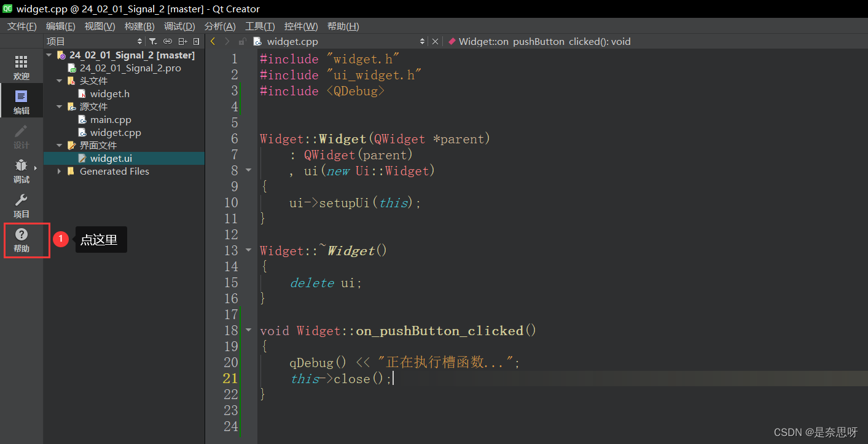Open the 欢迎 (Welcome) mode

point(22,68)
